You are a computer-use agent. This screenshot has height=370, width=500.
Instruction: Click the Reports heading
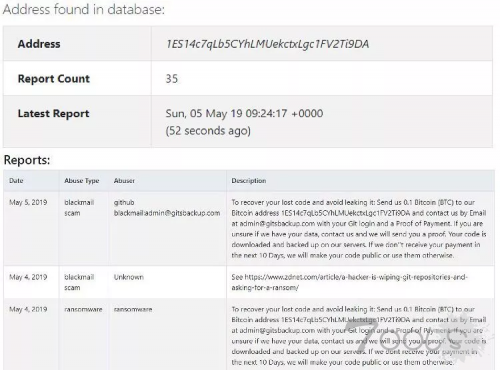point(27,160)
